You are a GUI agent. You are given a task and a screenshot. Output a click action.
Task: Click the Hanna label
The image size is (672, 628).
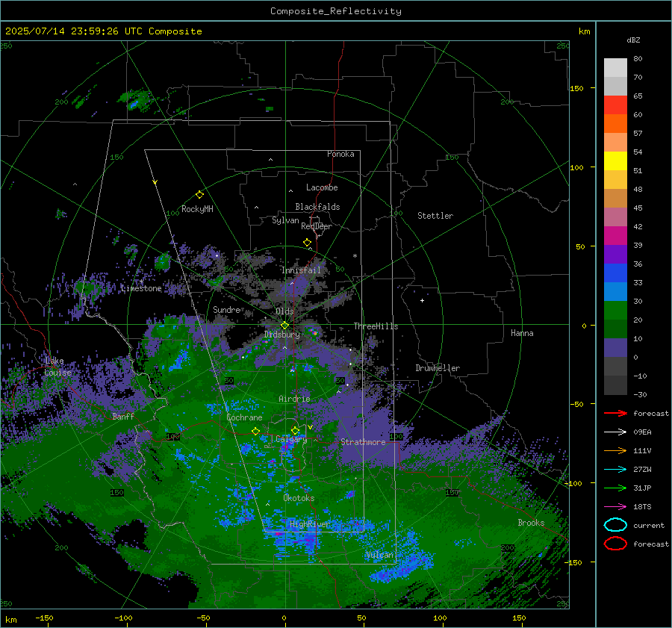coord(522,333)
